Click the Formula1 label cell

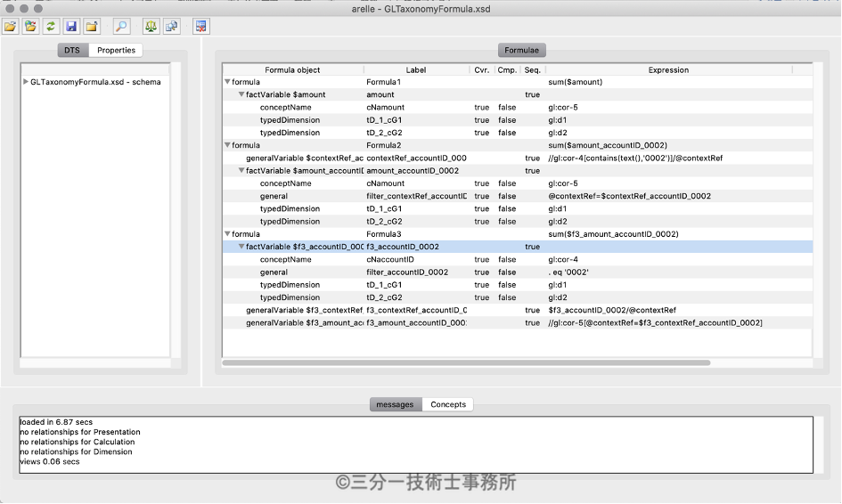383,82
